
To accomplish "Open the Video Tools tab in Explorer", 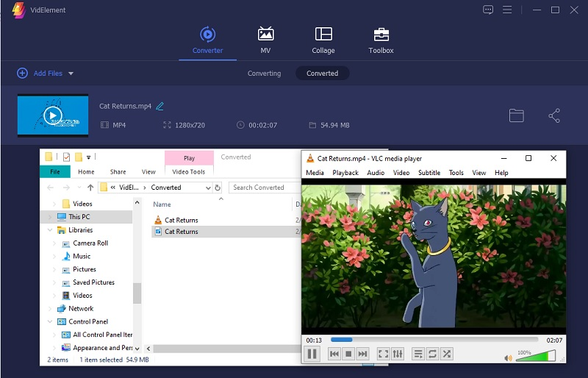I will pyautogui.click(x=189, y=171).
